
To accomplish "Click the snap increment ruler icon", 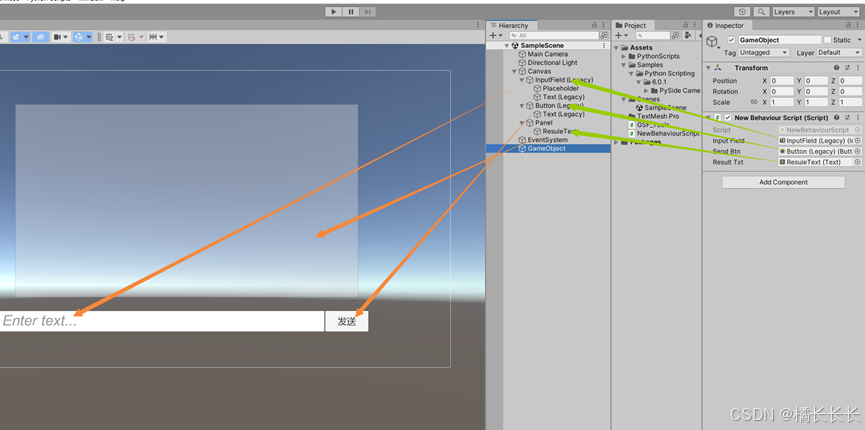I will 153,37.
